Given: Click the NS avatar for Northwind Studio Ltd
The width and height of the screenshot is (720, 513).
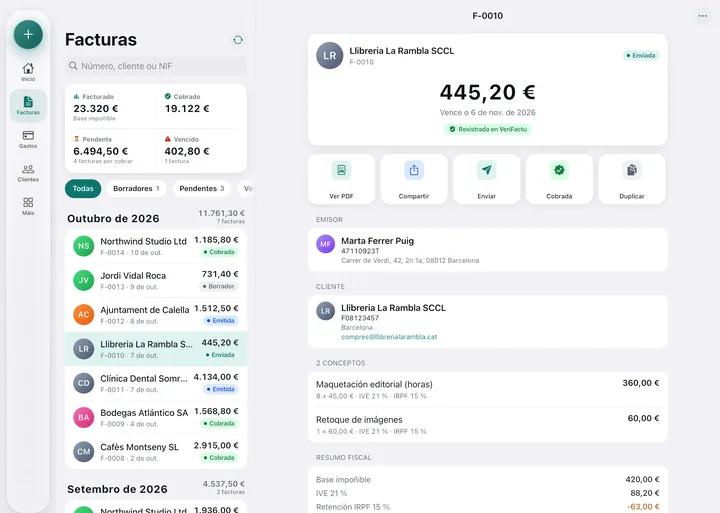Looking at the screenshot, I should pos(84,246).
